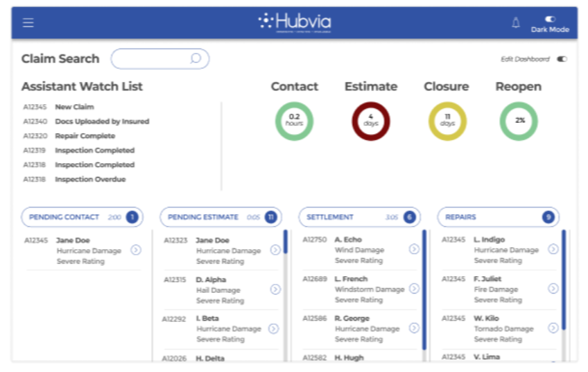Click the notification bell icon
This screenshot has width=588, height=372.
pyautogui.click(x=515, y=22)
